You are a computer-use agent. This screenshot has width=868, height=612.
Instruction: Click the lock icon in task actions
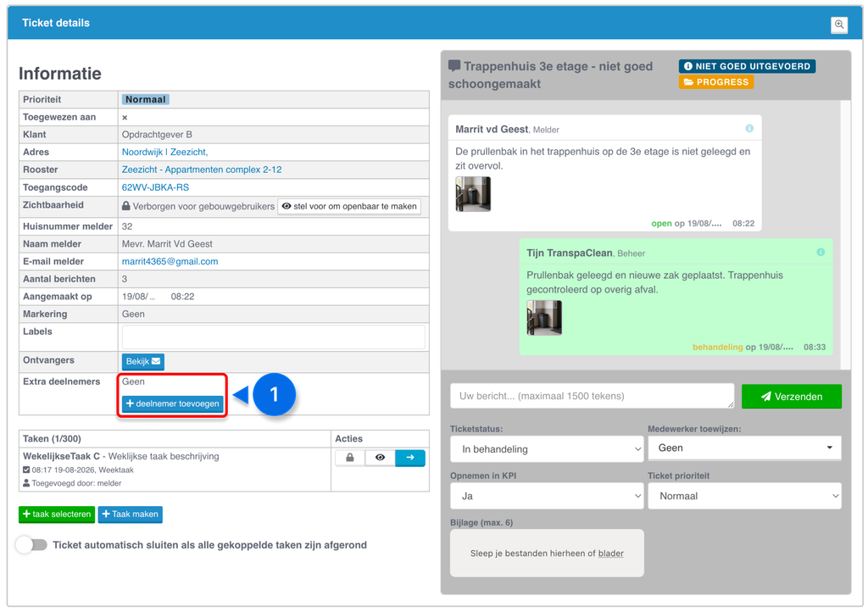tap(350, 458)
